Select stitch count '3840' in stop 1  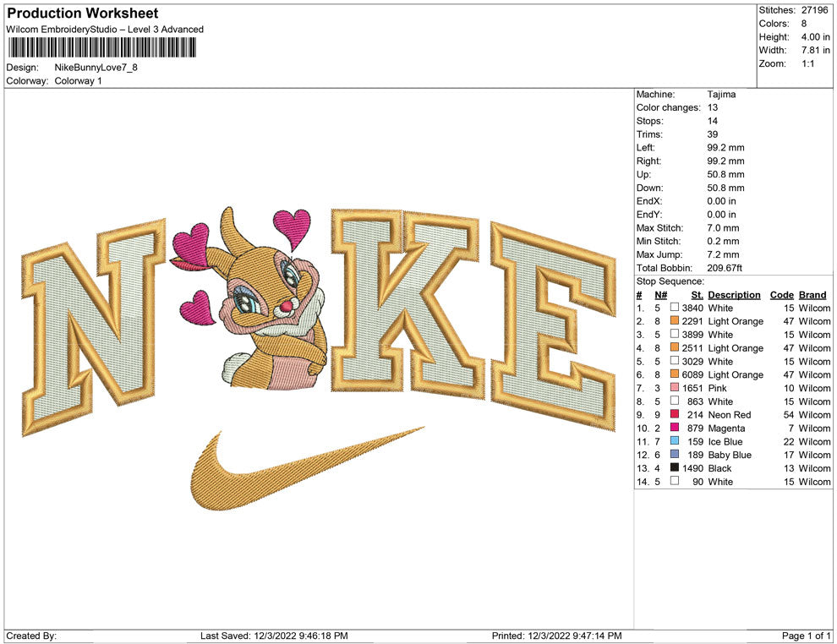[x=692, y=308]
